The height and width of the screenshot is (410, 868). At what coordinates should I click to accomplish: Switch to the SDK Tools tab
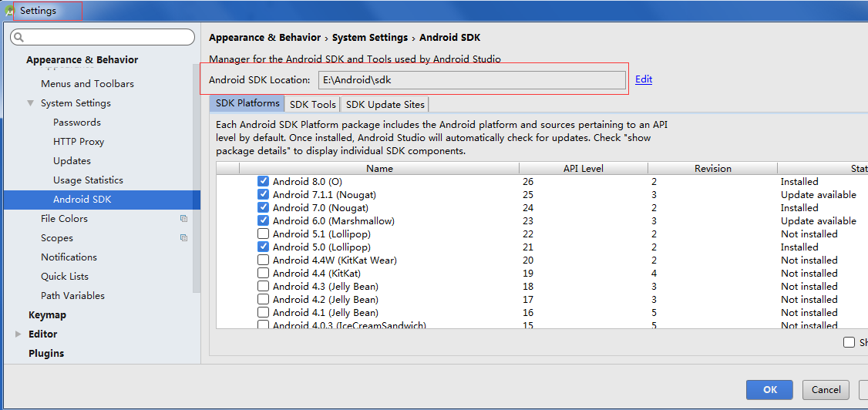tap(313, 104)
